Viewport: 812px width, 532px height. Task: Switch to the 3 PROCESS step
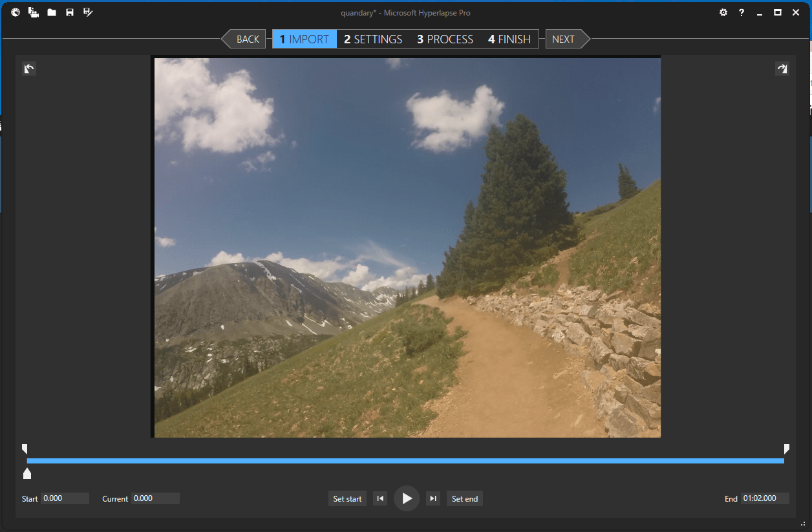(445, 39)
